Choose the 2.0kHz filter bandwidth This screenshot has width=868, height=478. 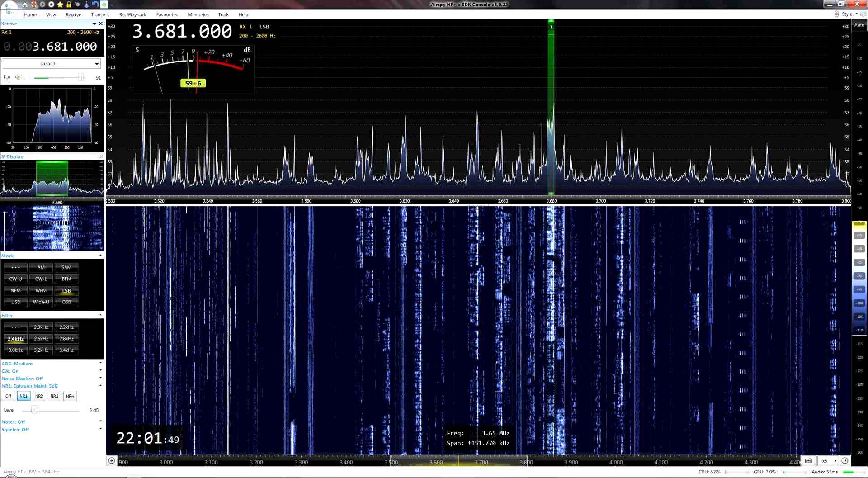(x=41, y=327)
